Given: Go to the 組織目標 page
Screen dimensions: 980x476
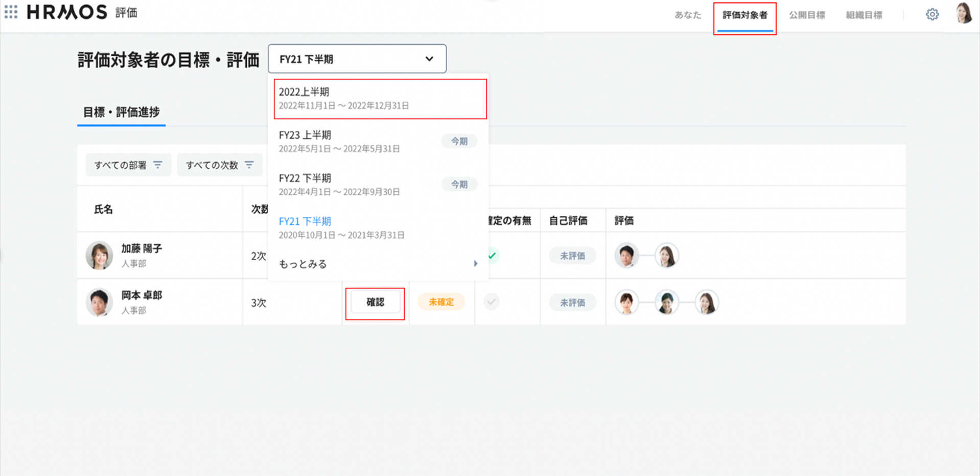Looking at the screenshot, I should click(x=864, y=15).
